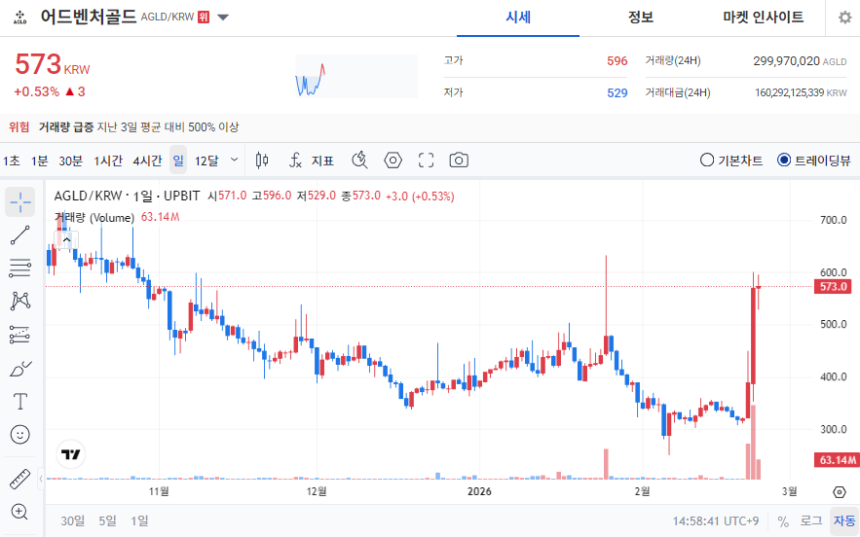Click the 573.0 price label on axis
Image resolution: width=860 pixels, height=537 pixels.
pos(833,286)
